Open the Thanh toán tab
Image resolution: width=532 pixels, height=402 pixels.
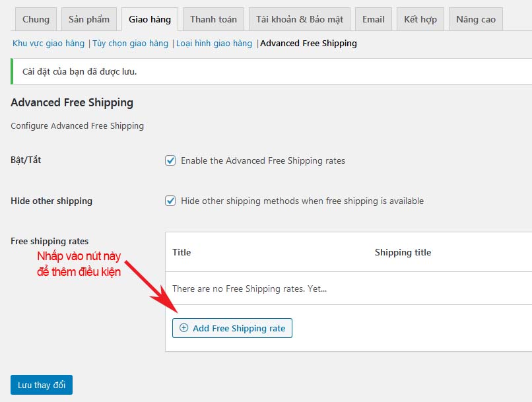[213, 19]
